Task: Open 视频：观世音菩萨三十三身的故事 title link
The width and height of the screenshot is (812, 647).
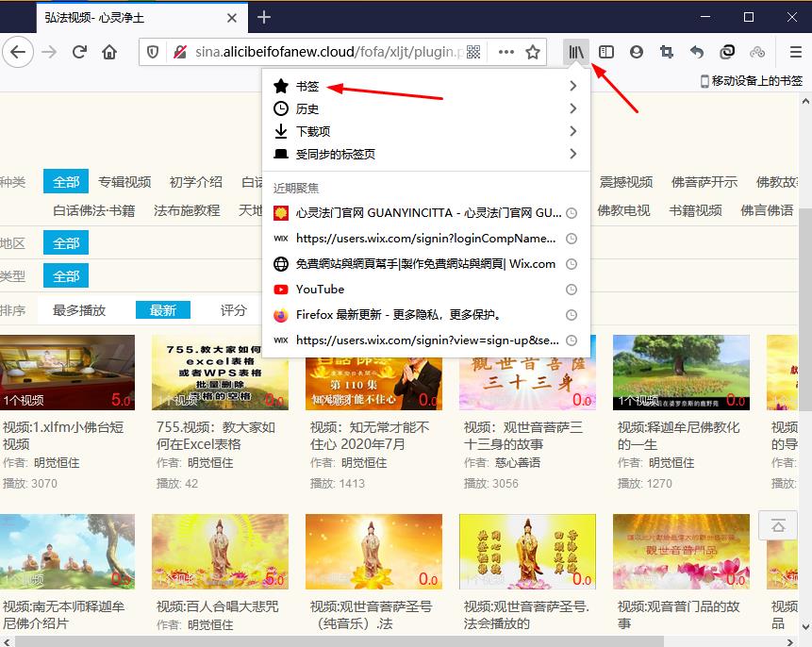Action: 523,436
